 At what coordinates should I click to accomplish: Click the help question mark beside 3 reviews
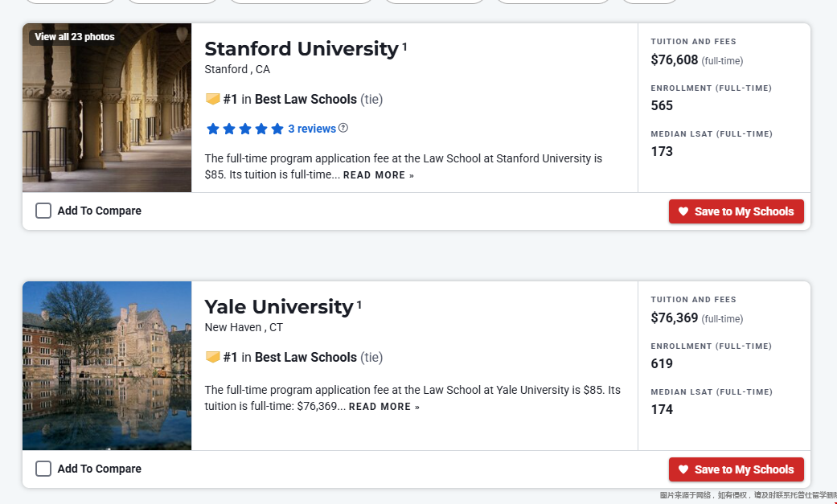[343, 128]
